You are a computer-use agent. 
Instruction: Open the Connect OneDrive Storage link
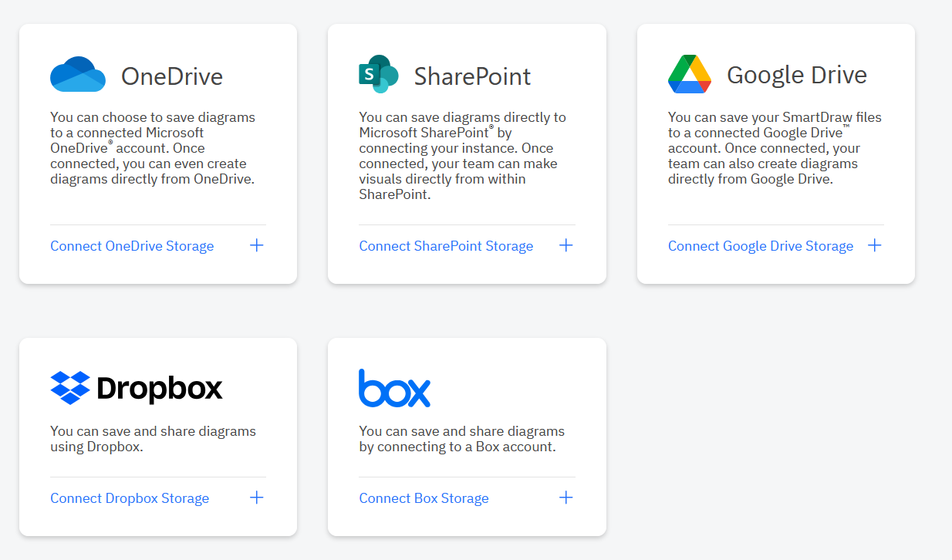(132, 246)
